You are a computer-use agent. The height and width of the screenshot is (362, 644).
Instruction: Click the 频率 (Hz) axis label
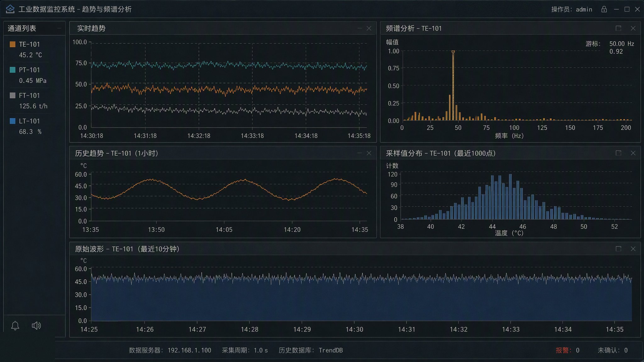pyautogui.click(x=509, y=136)
